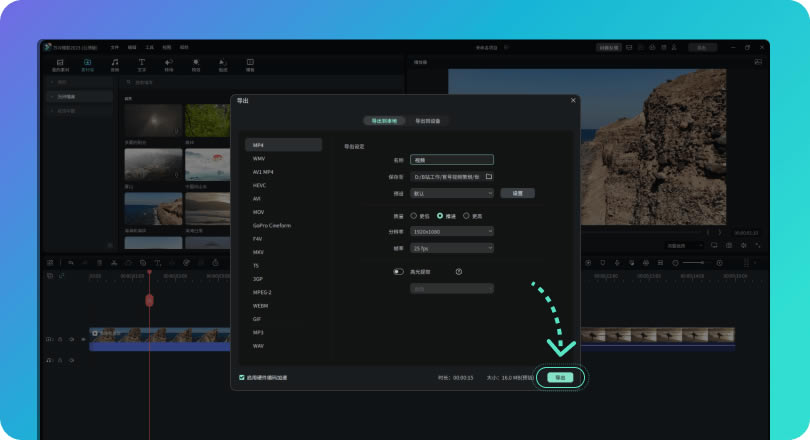The image size is (810, 440).
Task: Click the green Export button
Action: pos(561,377)
